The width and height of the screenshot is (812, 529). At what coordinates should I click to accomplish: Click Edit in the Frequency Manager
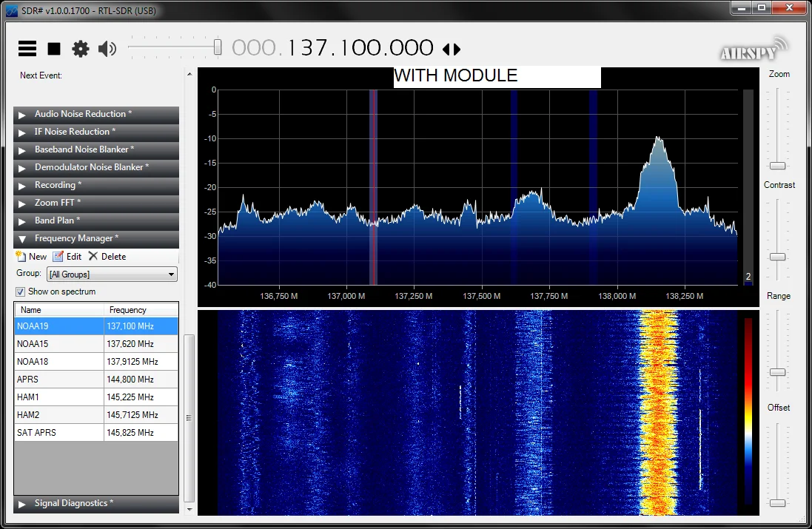coord(67,256)
